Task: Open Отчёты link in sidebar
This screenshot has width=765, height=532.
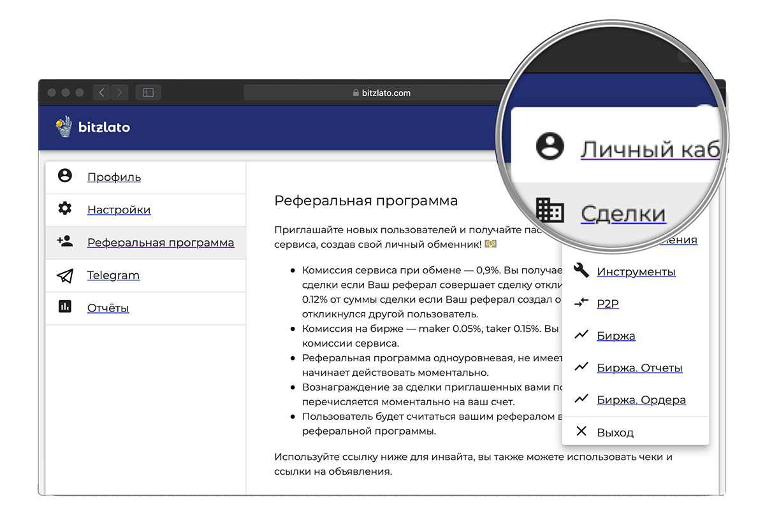Action: point(108,308)
